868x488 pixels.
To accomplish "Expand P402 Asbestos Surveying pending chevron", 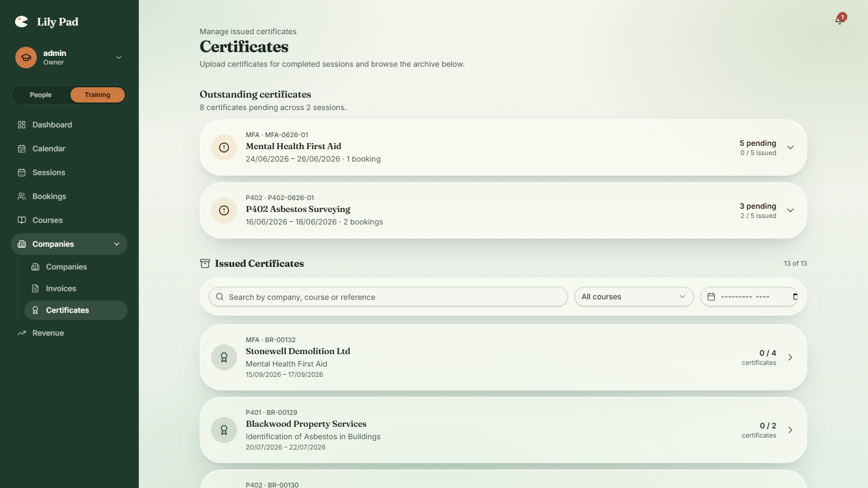I will click(790, 210).
